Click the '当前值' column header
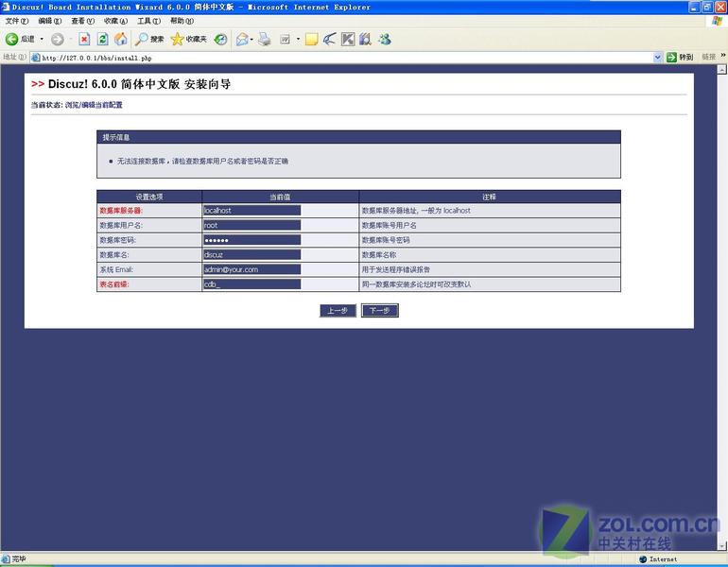728x567 pixels. pyautogui.click(x=280, y=197)
